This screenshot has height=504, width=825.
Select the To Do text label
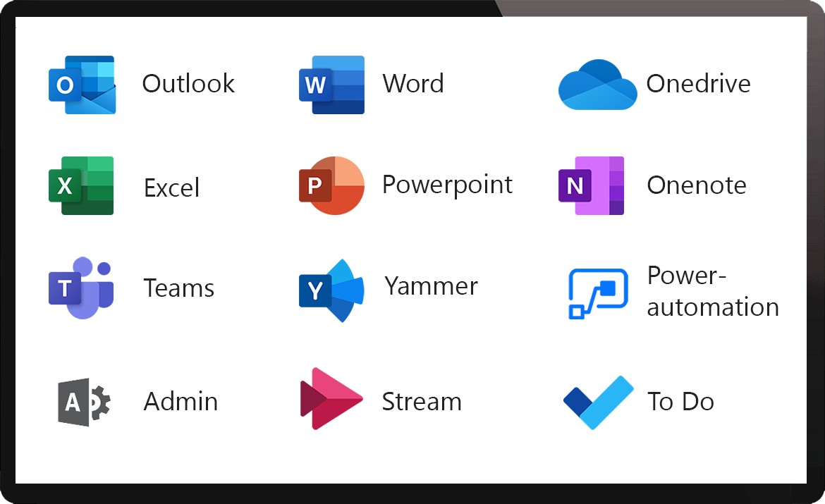(x=680, y=401)
